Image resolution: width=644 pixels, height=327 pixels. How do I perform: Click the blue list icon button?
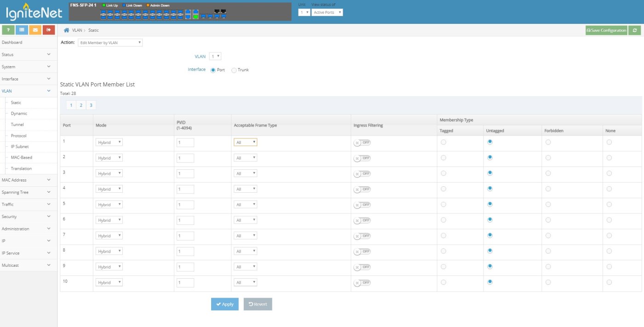[22, 30]
